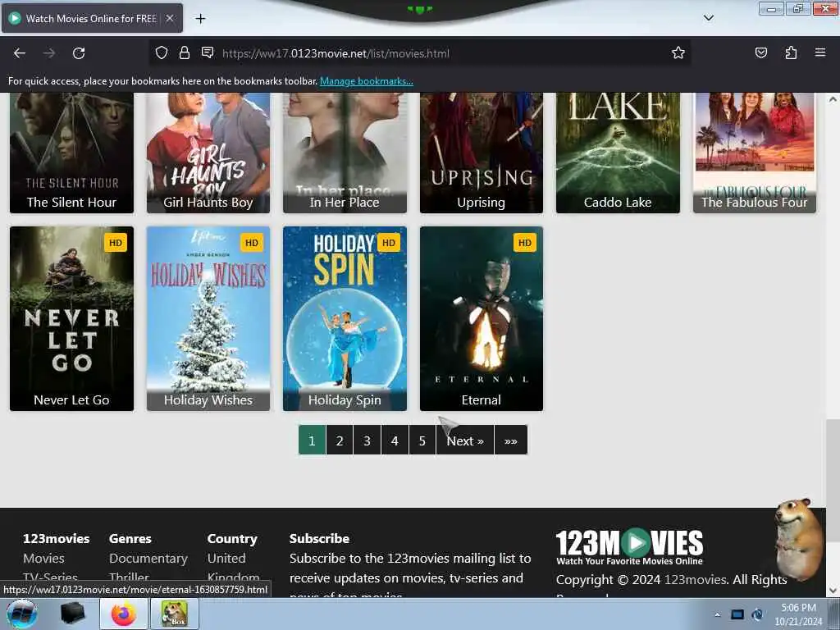Open the Caddo Lake movie card
This screenshot has width=840, height=630.
(x=618, y=153)
